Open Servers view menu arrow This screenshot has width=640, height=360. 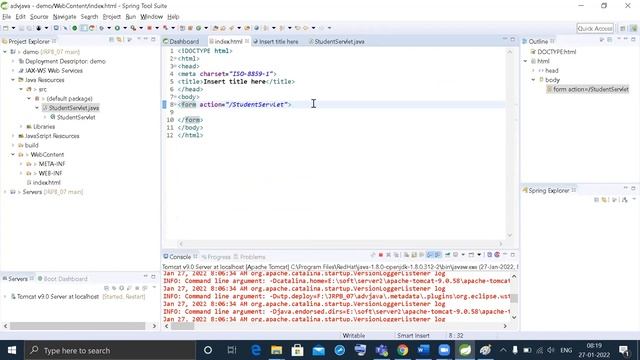[x=154, y=288]
